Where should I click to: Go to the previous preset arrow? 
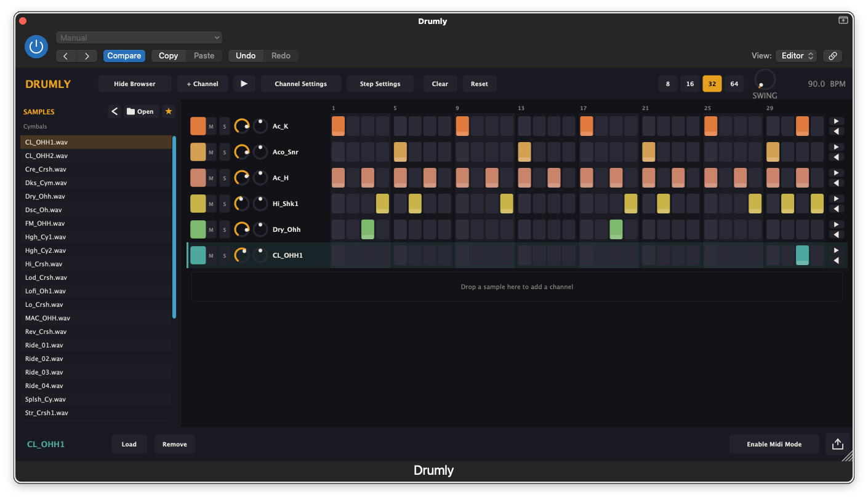tap(66, 56)
